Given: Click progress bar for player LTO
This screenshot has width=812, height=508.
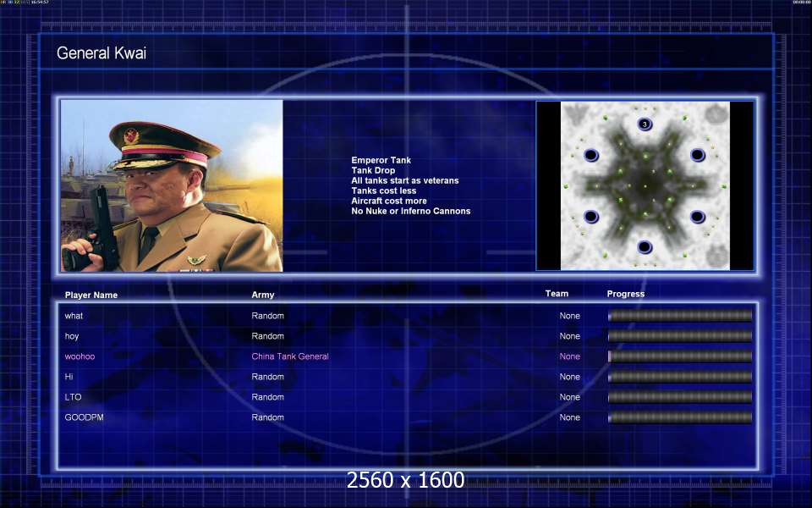Looking at the screenshot, I should pyautogui.click(x=680, y=397).
